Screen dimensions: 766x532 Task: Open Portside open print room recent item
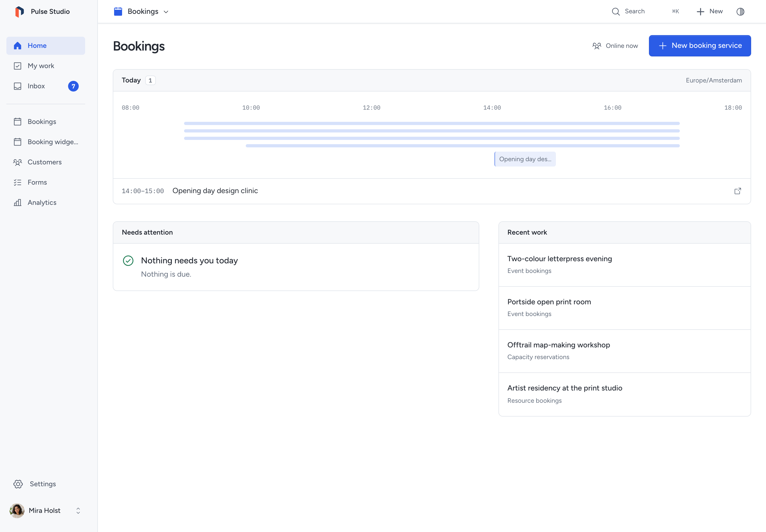624,308
